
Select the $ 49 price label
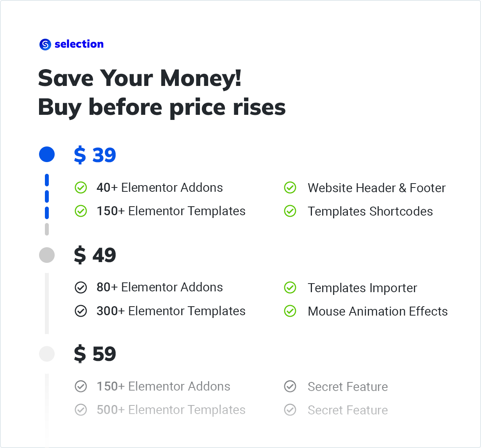click(x=95, y=255)
